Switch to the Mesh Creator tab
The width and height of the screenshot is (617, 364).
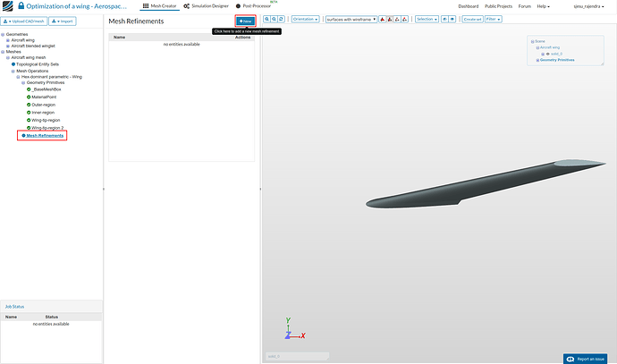coord(160,6)
